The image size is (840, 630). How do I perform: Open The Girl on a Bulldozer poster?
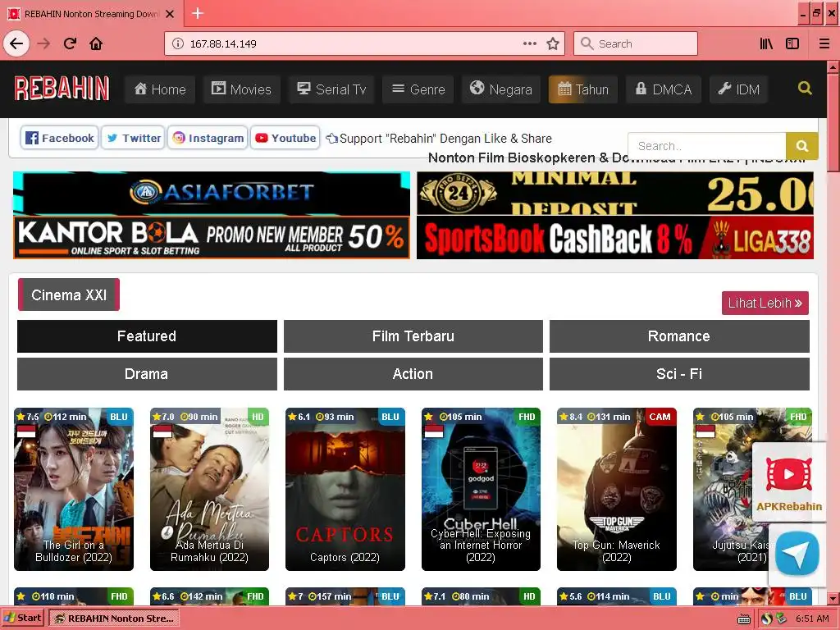pyautogui.click(x=73, y=489)
